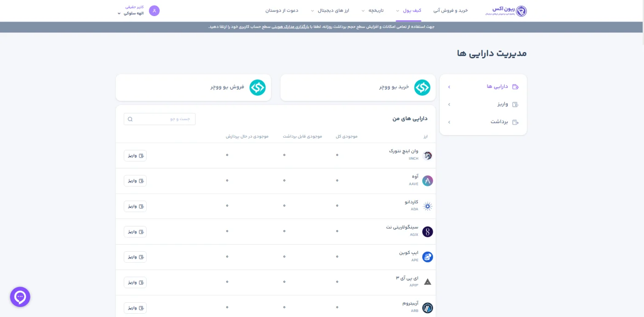
Task: Click the withdraw icon beside برداشت in sidebar
Action: 515,122
